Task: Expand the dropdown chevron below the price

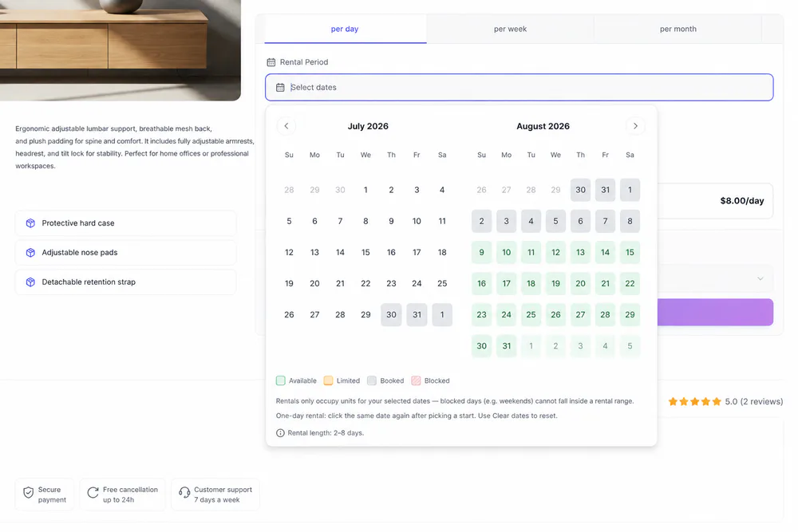Action: point(760,278)
